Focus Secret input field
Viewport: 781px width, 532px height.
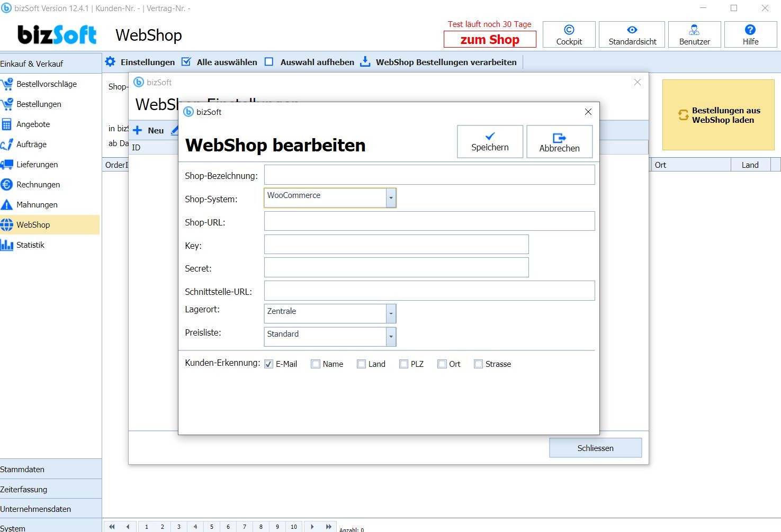[x=397, y=267]
